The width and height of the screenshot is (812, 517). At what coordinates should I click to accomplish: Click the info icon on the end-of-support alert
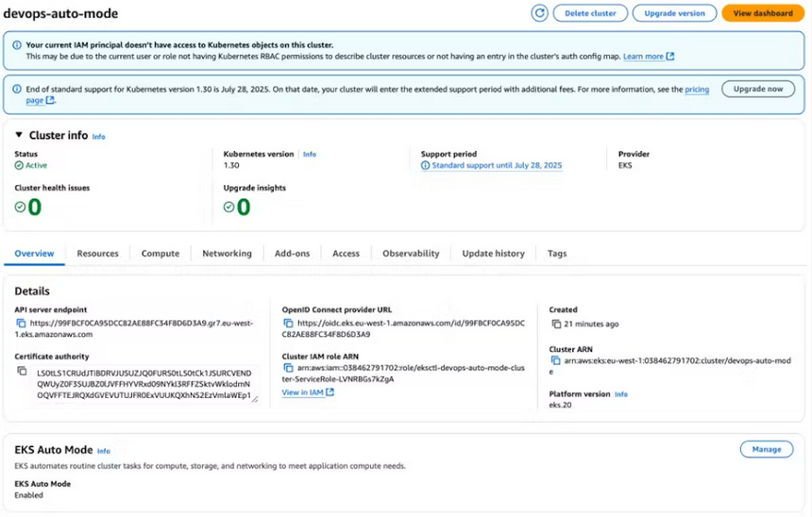(17, 89)
